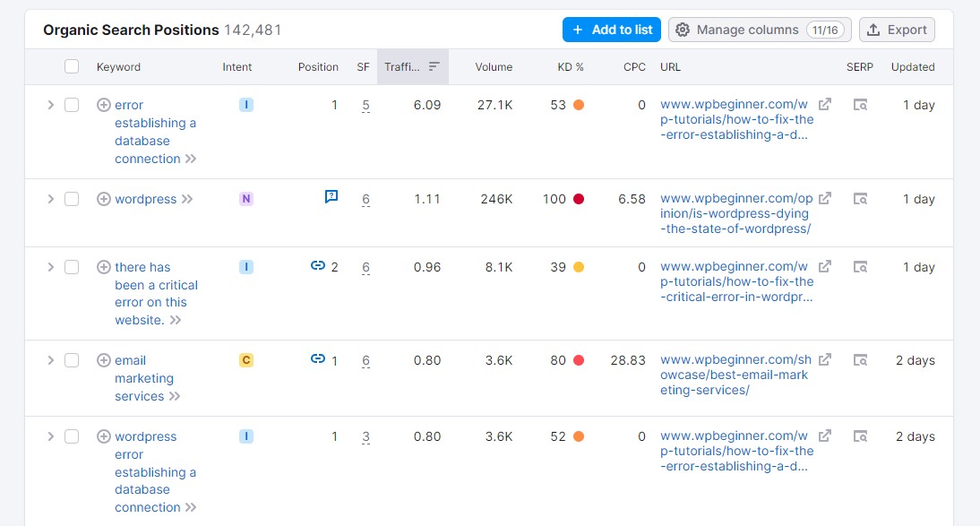Open Manage columns settings
This screenshot has width=980, height=526.
point(760,30)
